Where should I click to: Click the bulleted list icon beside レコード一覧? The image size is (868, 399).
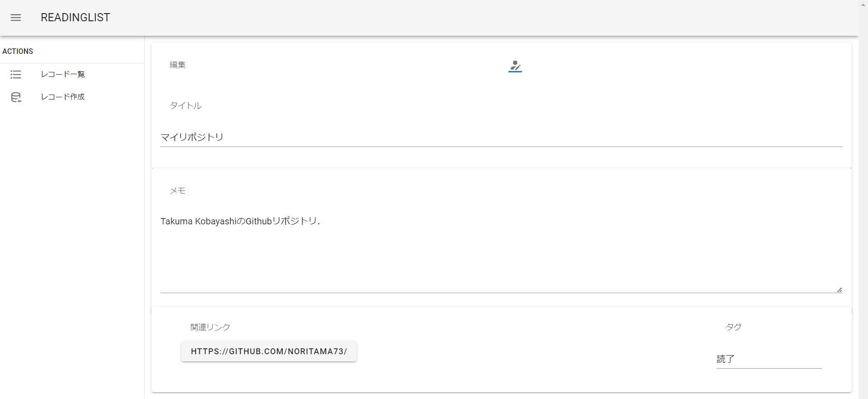[16, 75]
